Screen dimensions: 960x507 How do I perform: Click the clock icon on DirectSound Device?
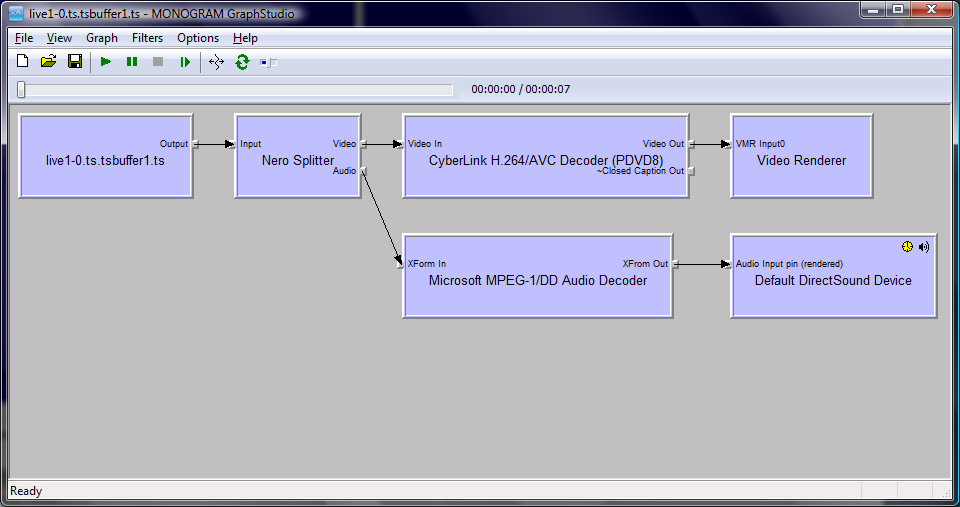pos(907,246)
